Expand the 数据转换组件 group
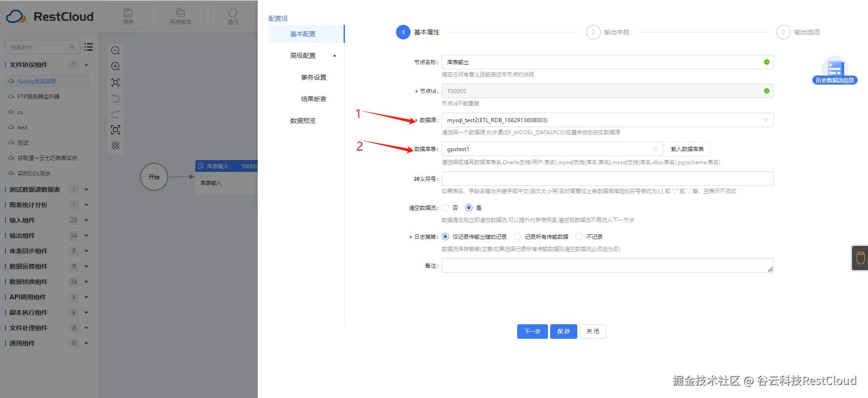 [x=86, y=282]
